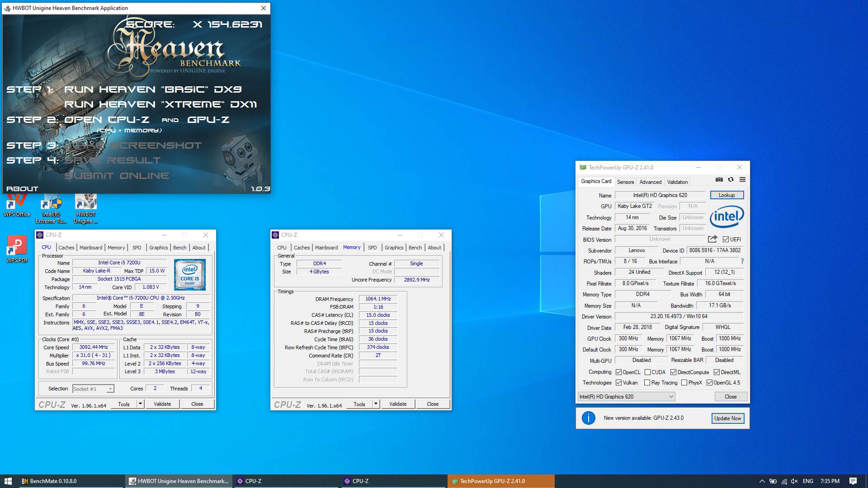868x488 pixels.
Task: Click CPU-Z title icon in the Memory window
Action: pyautogui.click(x=275, y=235)
